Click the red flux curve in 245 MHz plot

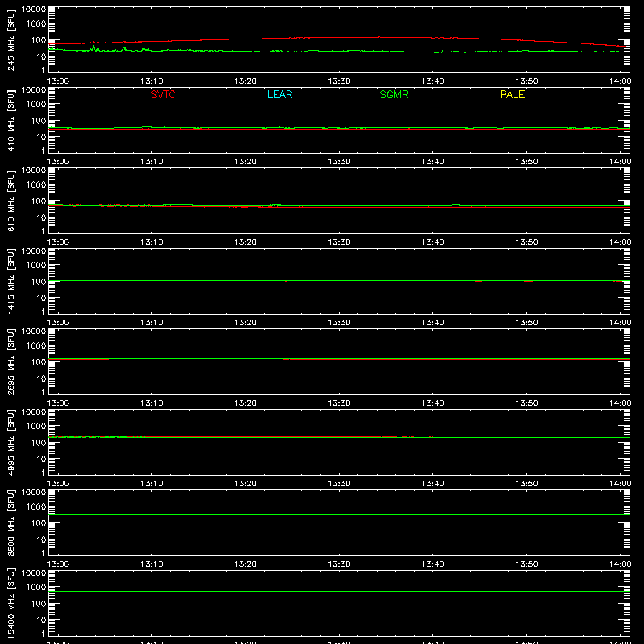point(339,37)
